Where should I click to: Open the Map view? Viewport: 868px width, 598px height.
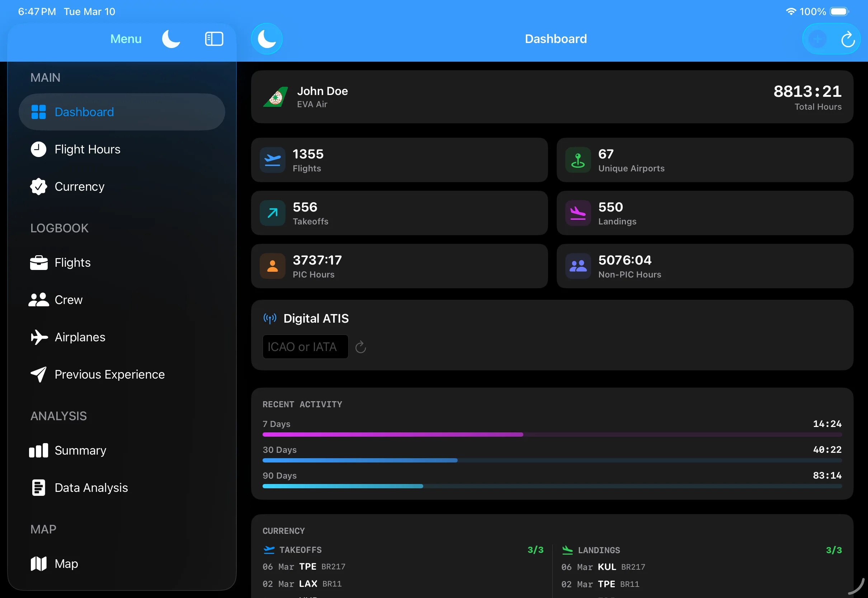[66, 564]
